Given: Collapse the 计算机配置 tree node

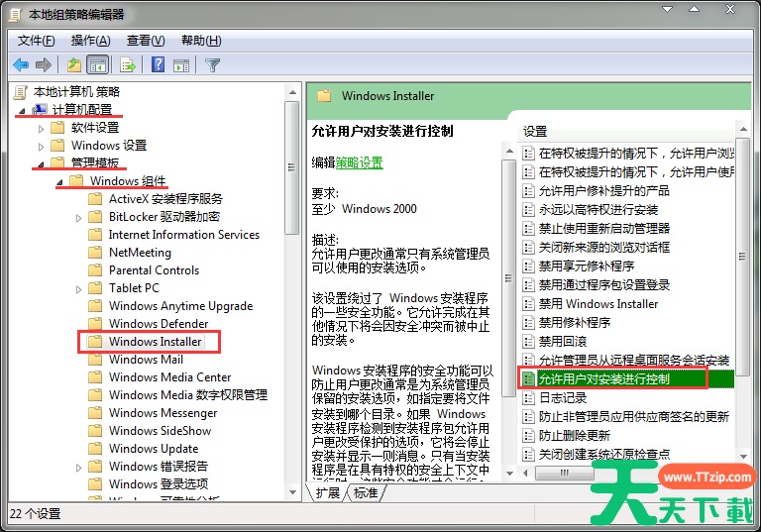Looking at the screenshot, I should pyautogui.click(x=23, y=110).
